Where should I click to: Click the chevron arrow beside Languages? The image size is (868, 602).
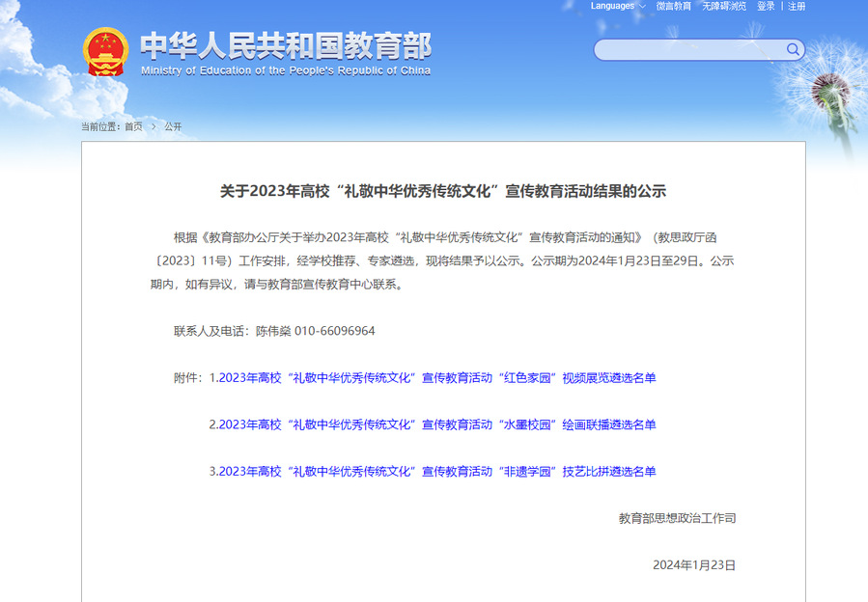pos(642,6)
